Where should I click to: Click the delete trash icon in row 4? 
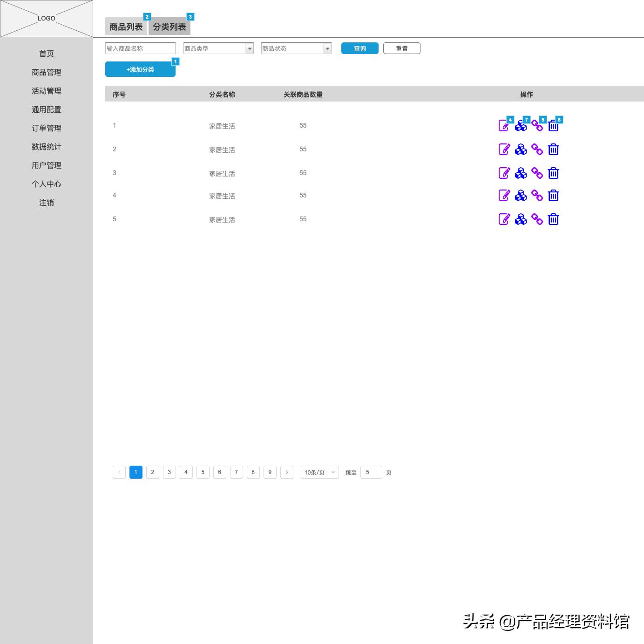(x=553, y=195)
